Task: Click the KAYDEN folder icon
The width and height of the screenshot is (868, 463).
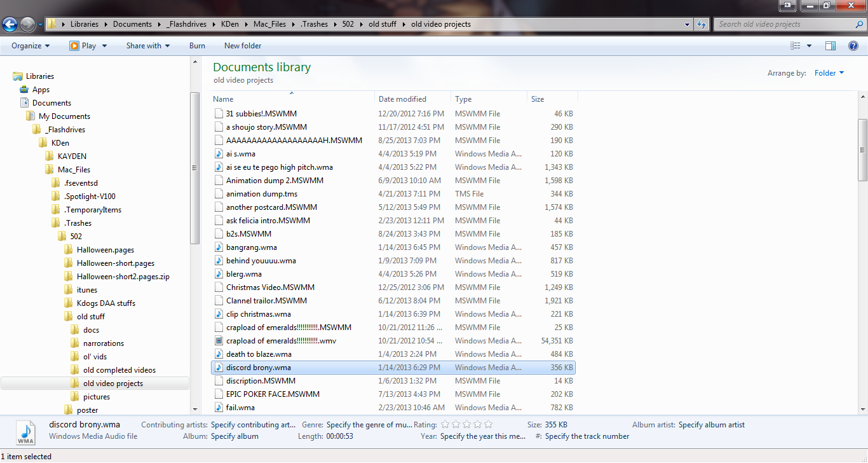Action: point(50,156)
